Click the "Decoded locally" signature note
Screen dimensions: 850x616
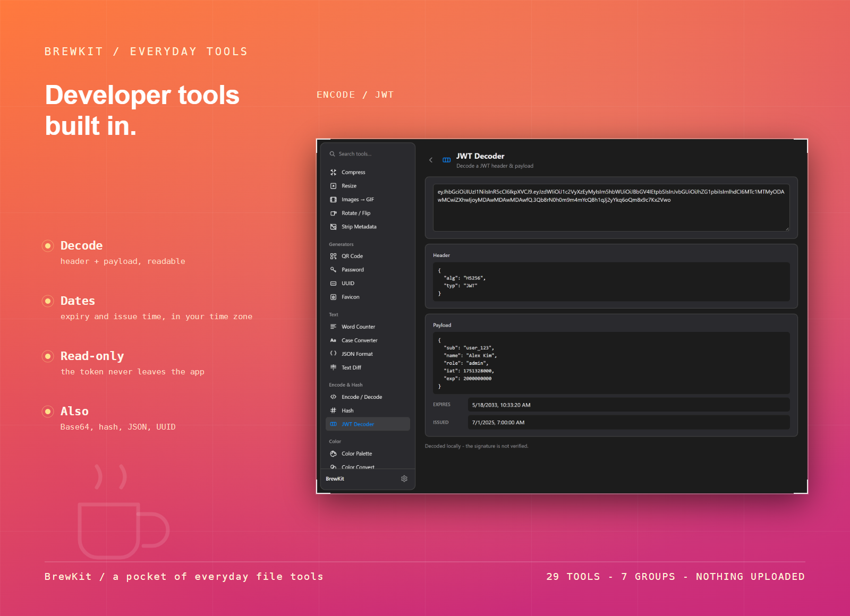477,446
